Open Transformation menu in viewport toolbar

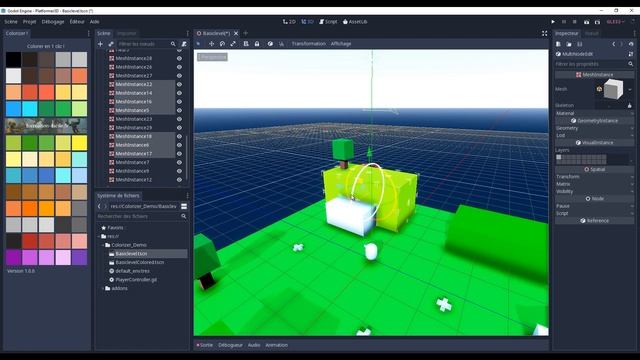tap(309, 44)
